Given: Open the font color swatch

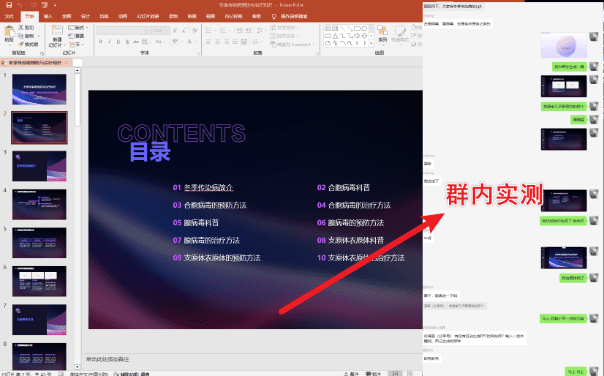Looking at the screenshot, I should [190, 42].
